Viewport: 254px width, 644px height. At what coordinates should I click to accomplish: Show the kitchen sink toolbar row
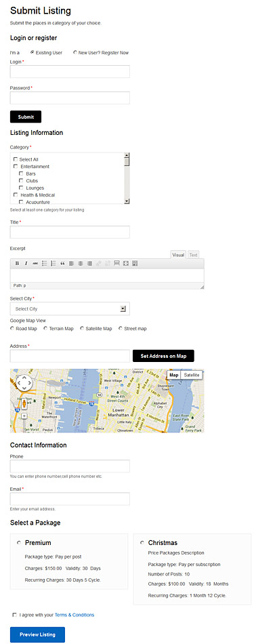coord(135,263)
